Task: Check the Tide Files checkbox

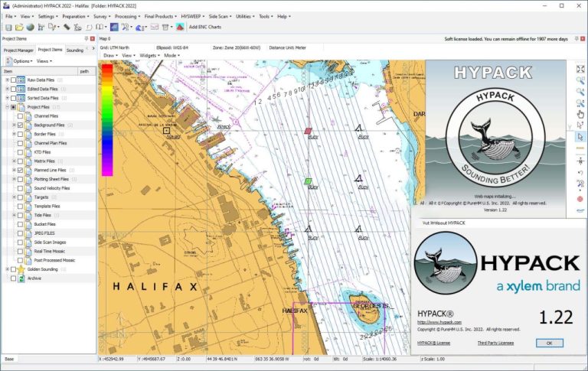Action: (20, 215)
